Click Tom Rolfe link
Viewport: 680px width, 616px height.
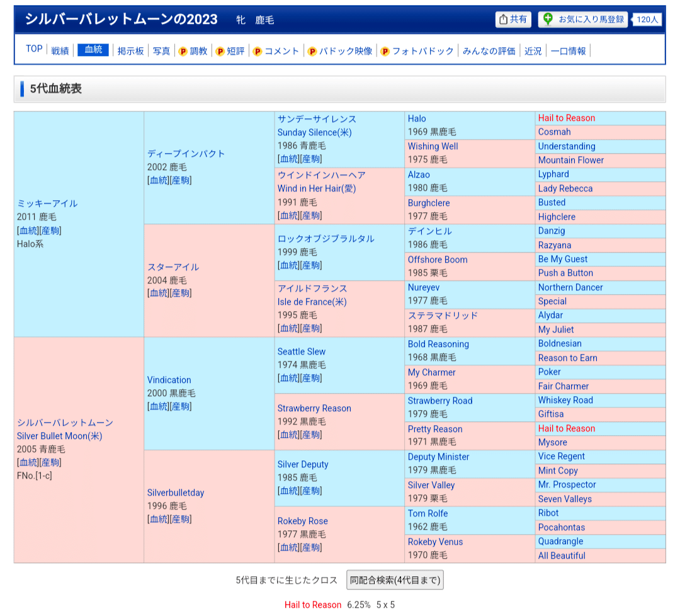pyautogui.click(x=428, y=513)
